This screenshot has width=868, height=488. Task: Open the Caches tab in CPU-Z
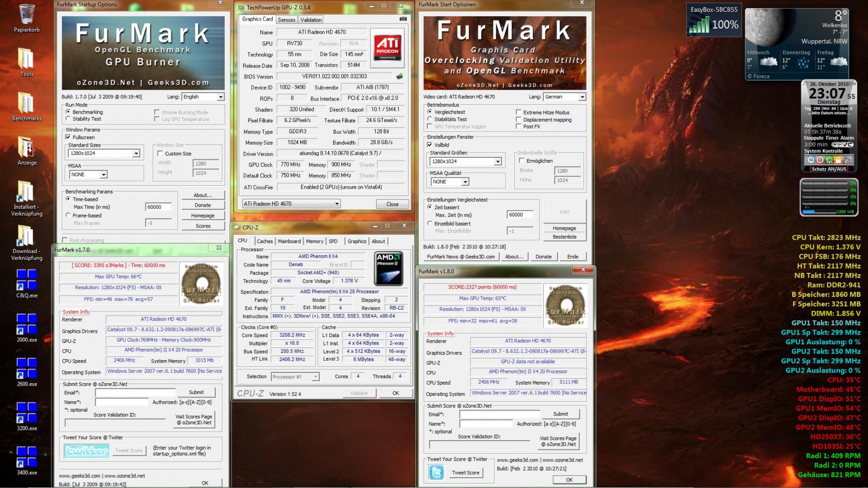click(x=265, y=241)
